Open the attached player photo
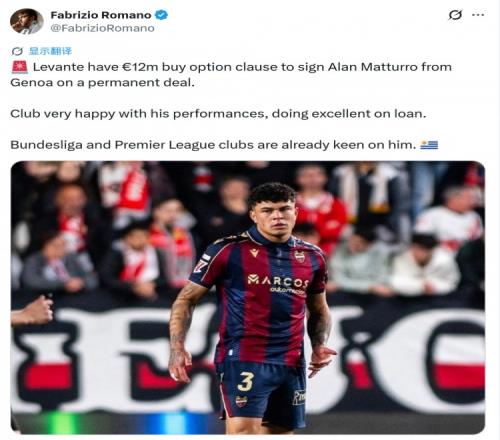The width and height of the screenshot is (500, 440). tap(248, 297)
